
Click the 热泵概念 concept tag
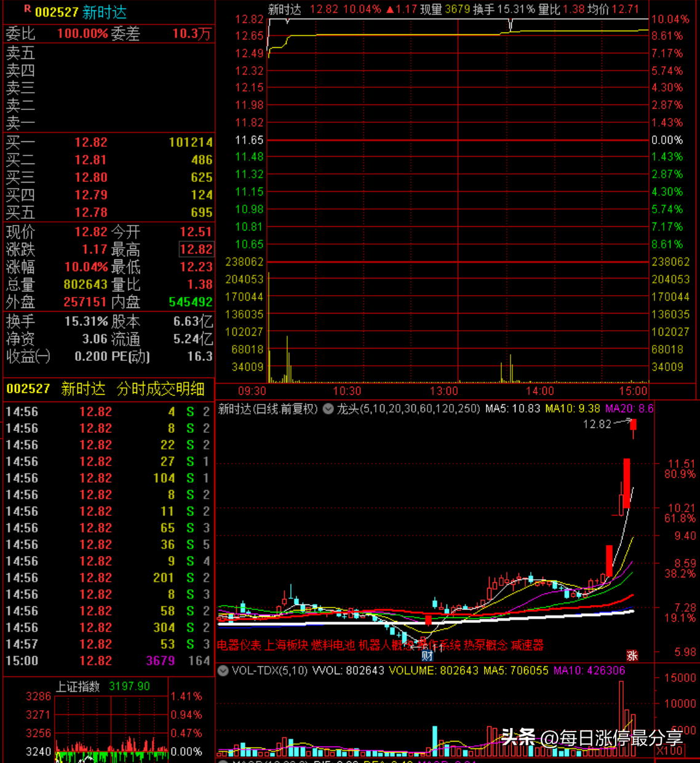[485, 646]
